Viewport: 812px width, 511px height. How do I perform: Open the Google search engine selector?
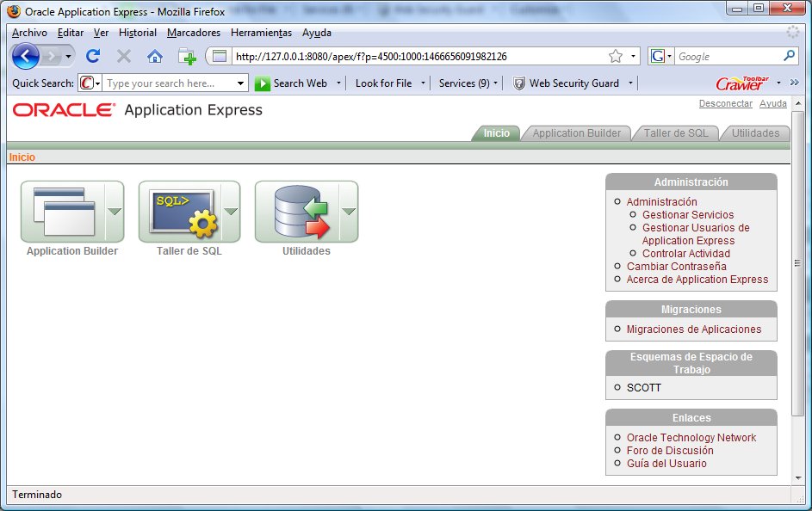[x=661, y=56]
